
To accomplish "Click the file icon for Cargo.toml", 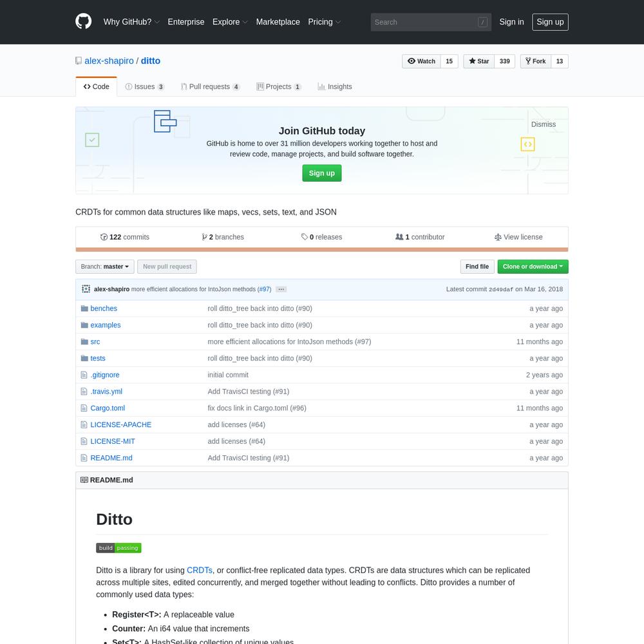I will click(x=84, y=408).
